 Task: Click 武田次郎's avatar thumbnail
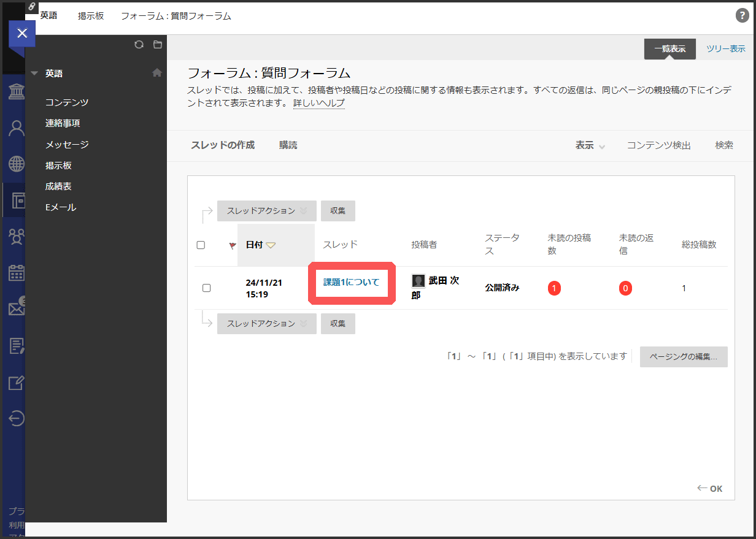pos(418,281)
